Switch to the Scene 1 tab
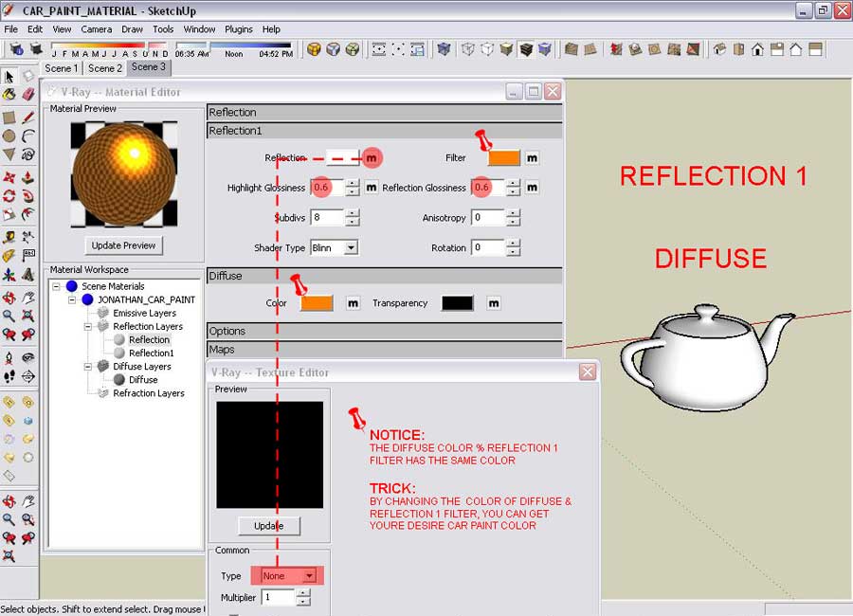Viewport: 853px width, 616px height. tap(61, 68)
